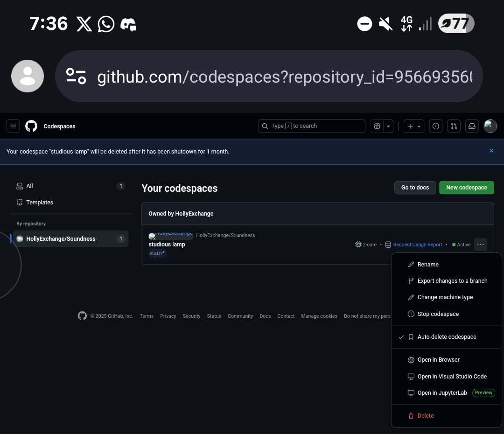Screen dimensions: 504x434
Task: Click the main* branch label
Action: (158, 253)
